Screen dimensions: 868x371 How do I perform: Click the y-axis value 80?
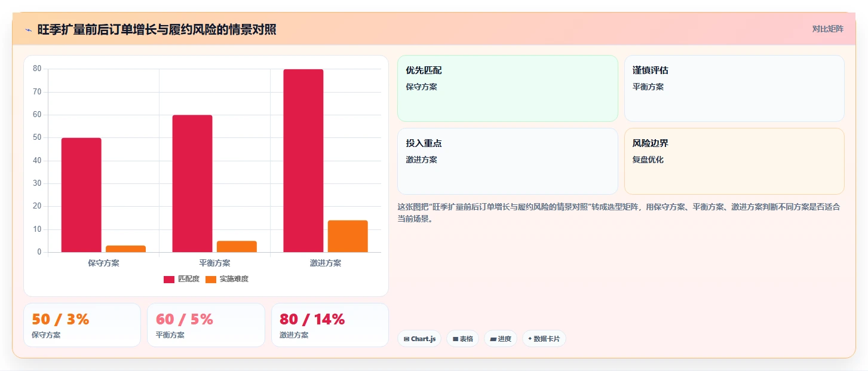37,69
